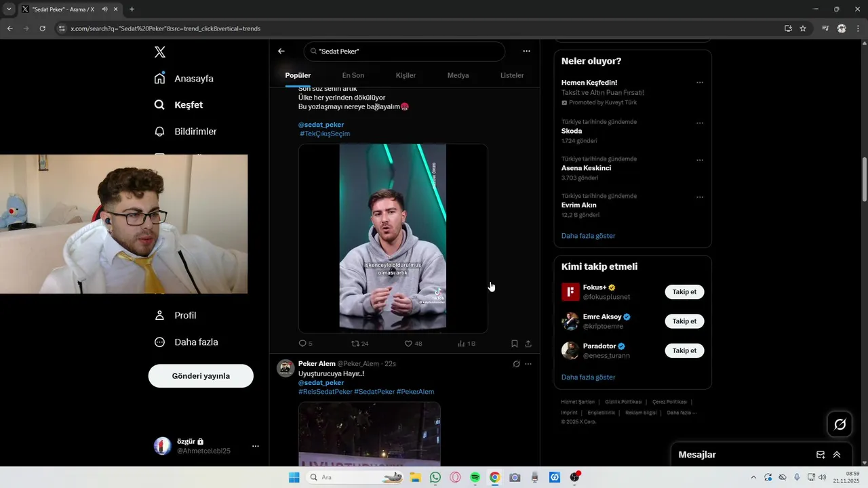Switch to Popüler tab
This screenshot has height=488, width=868.
pos(298,75)
